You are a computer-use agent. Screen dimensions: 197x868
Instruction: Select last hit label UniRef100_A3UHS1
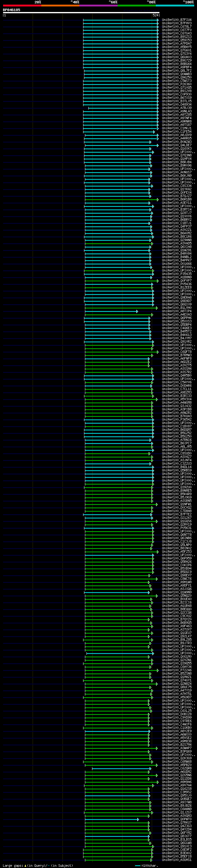tap(177, 860)
